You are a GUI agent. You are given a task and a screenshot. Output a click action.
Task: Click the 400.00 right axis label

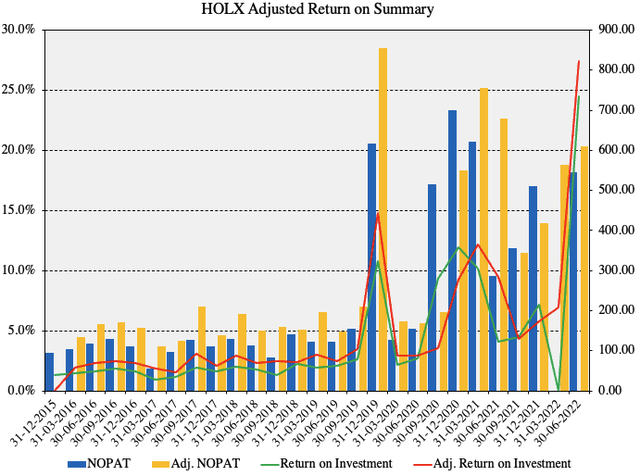[x=617, y=230]
